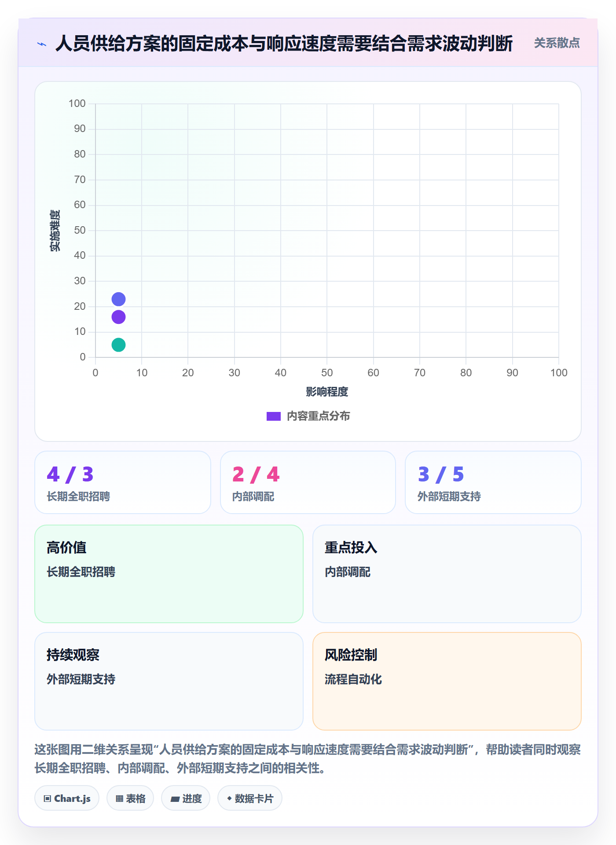Click the main title 人员供给方案 heading
Image resolution: width=616 pixels, height=845 pixels.
coord(284,44)
